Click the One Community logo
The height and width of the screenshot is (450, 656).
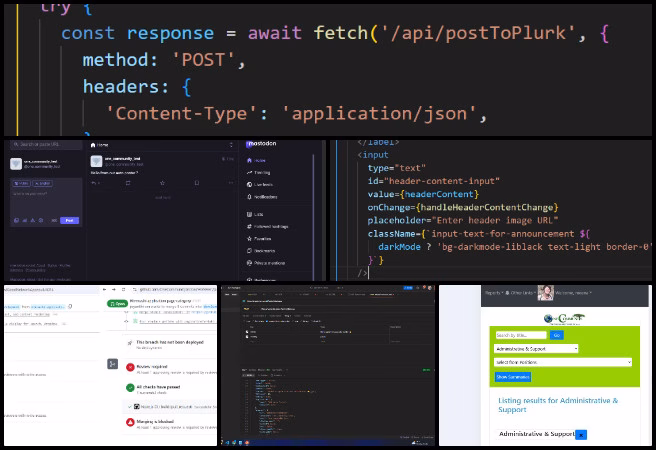pyautogui.click(x=564, y=319)
